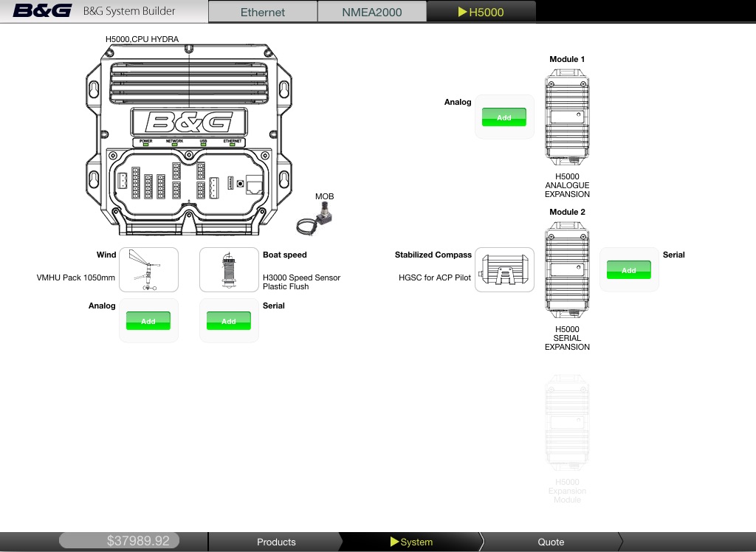Add Serial device to Module 2

pyautogui.click(x=629, y=270)
